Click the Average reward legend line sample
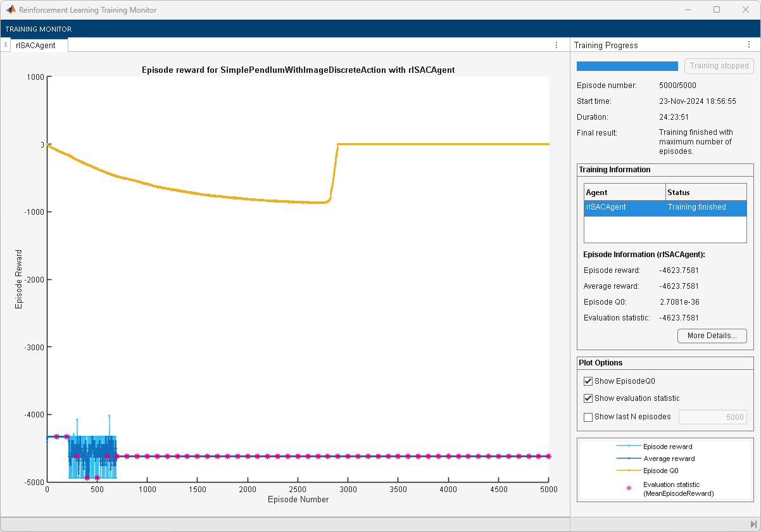This screenshot has width=761, height=532. 628,459
